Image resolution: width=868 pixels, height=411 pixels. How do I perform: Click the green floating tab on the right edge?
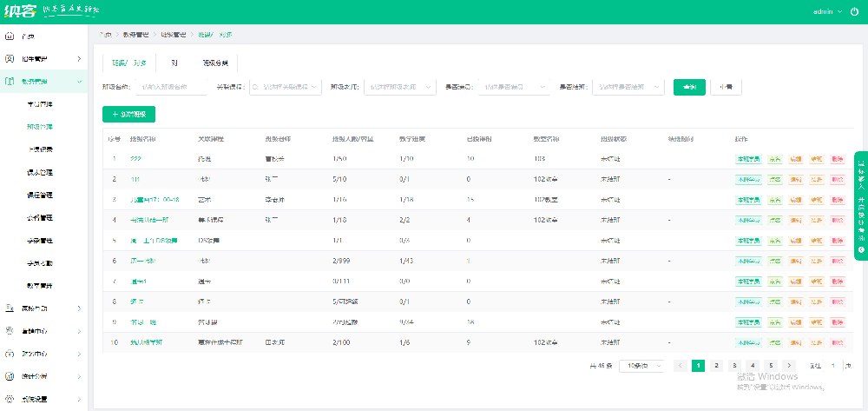coord(861,205)
